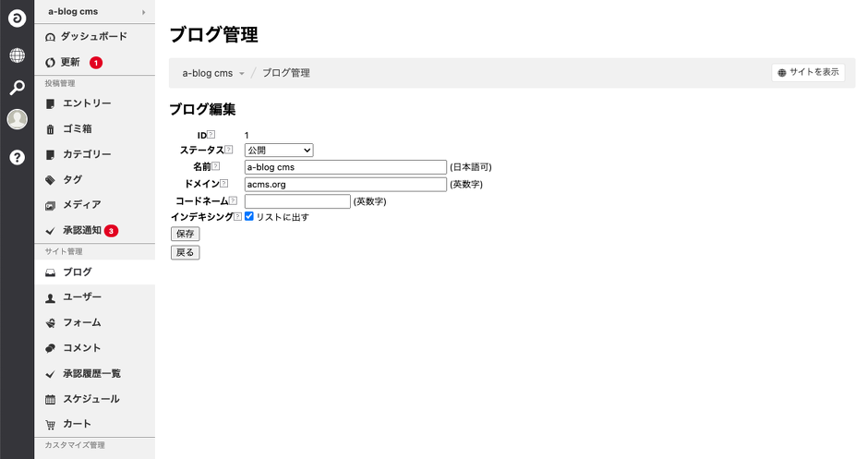The height and width of the screenshot is (459, 868).
Task: Click the 更新 refresh icon
Action: 51,63
